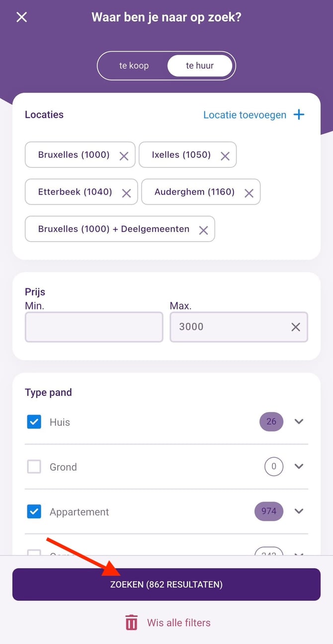Image resolution: width=333 pixels, height=644 pixels.
Task: Switch to the te koop tab
Action: [135, 65]
